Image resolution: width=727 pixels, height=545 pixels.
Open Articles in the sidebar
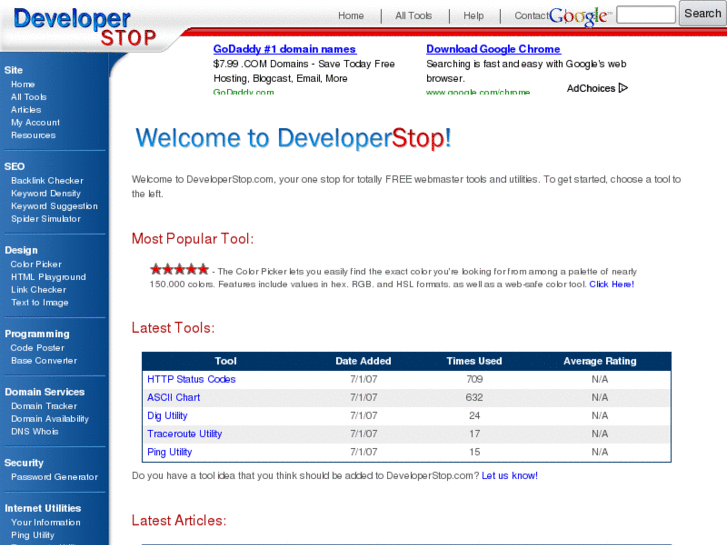[26, 110]
